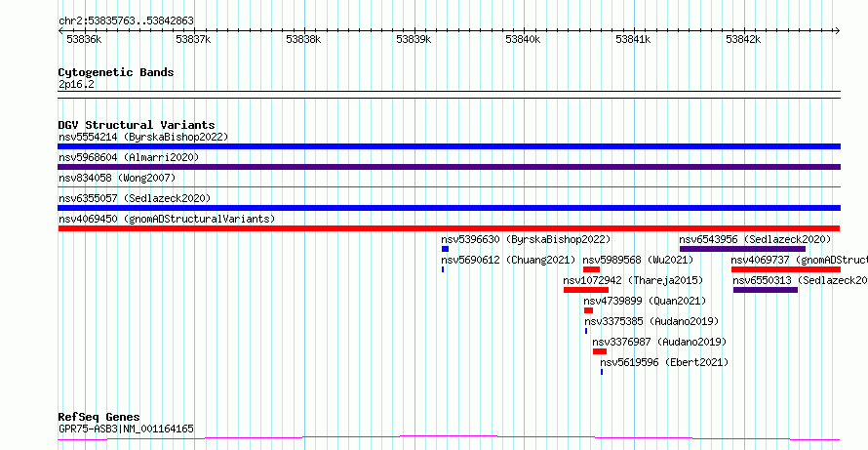Open the nsv5396630 (ByrskaBishop2022) label
This screenshot has height=450, width=868.
click(526, 239)
